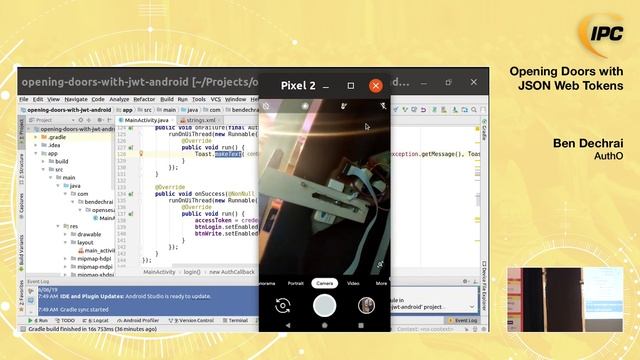
Task: Toggle the timer off icon in camera
Action: 266,106
